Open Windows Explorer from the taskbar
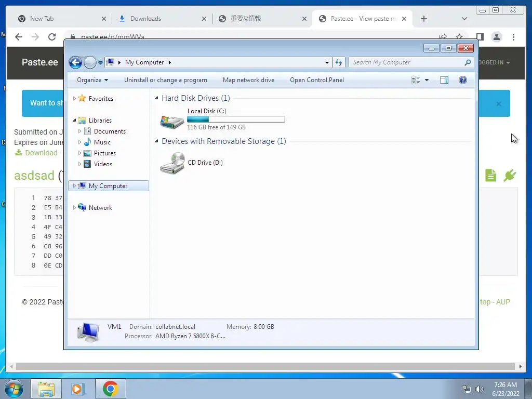The image size is (532, 399). (x=46, y=389)
